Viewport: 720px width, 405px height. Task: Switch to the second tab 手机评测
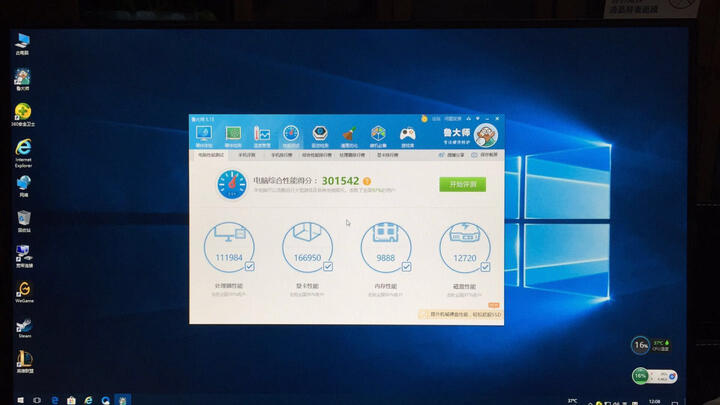247,155
